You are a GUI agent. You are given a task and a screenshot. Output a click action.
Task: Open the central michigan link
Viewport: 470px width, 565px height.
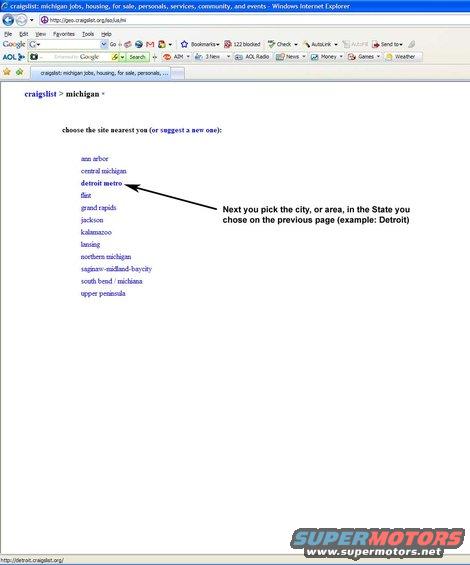[103, 171]
